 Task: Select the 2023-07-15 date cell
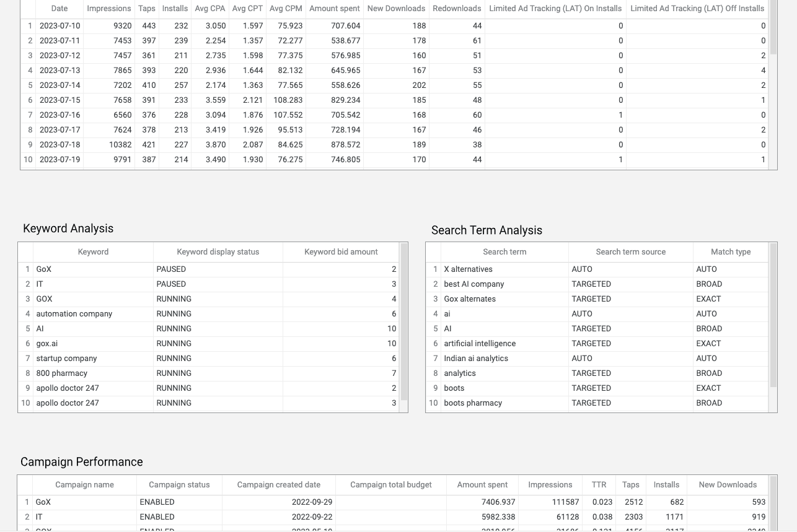59,100
